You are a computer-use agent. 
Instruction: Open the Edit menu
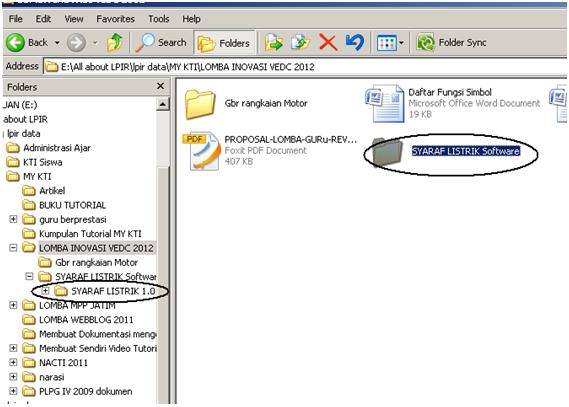click(x=43, y=19)
